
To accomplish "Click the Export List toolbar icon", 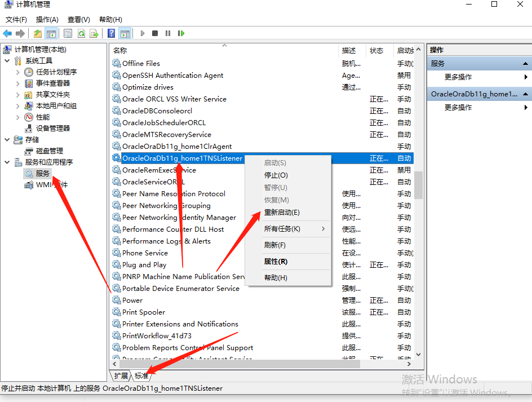I will 94,33.
